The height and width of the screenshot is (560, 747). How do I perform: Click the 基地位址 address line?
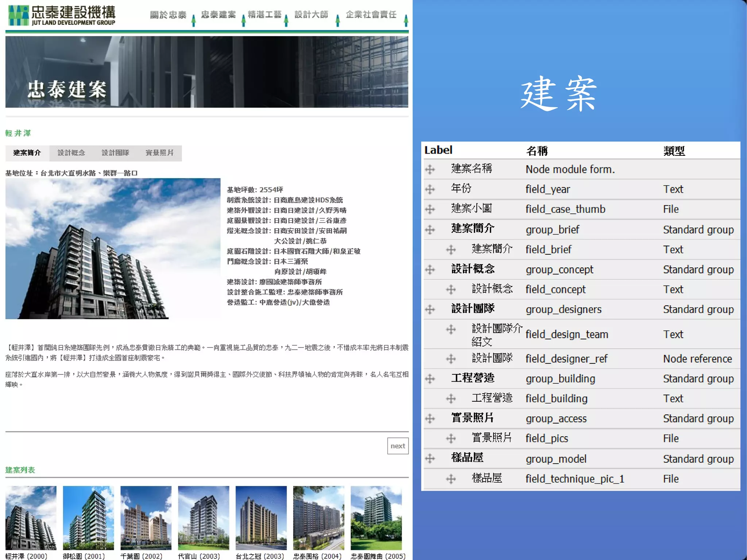click(x=71, y=173)
